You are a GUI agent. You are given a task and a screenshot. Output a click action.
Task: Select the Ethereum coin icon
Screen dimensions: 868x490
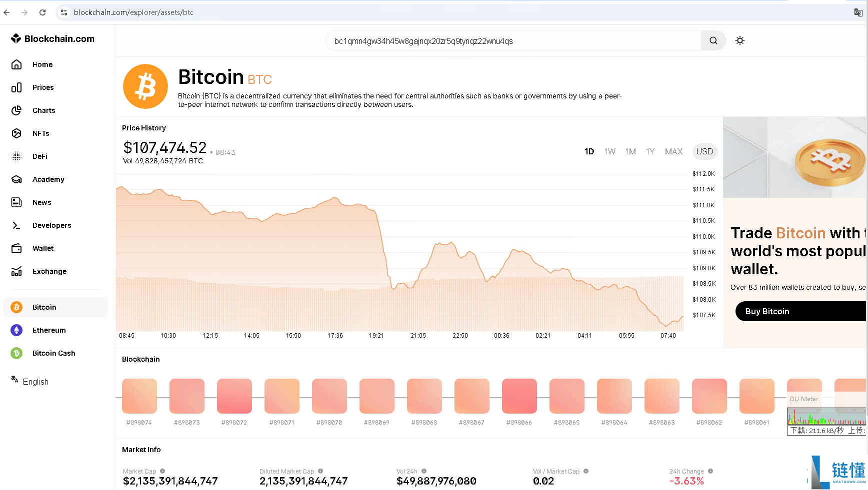click(16, 330)
